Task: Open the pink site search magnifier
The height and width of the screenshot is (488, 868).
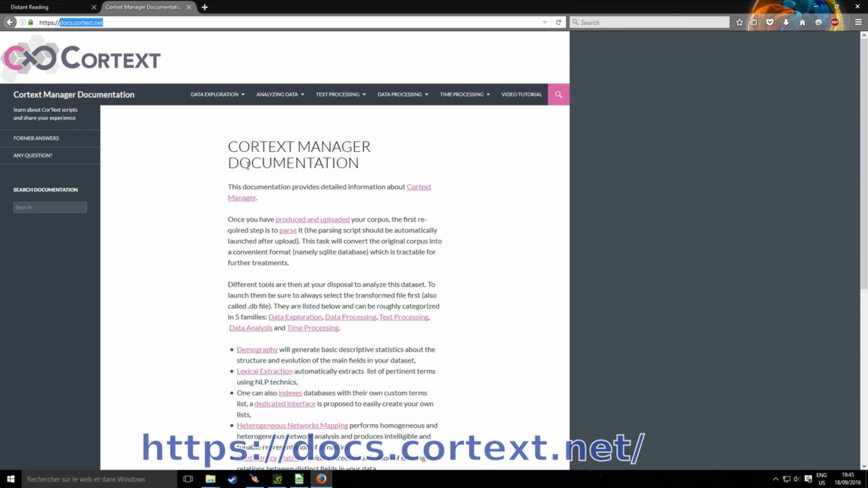Action: 558,94
